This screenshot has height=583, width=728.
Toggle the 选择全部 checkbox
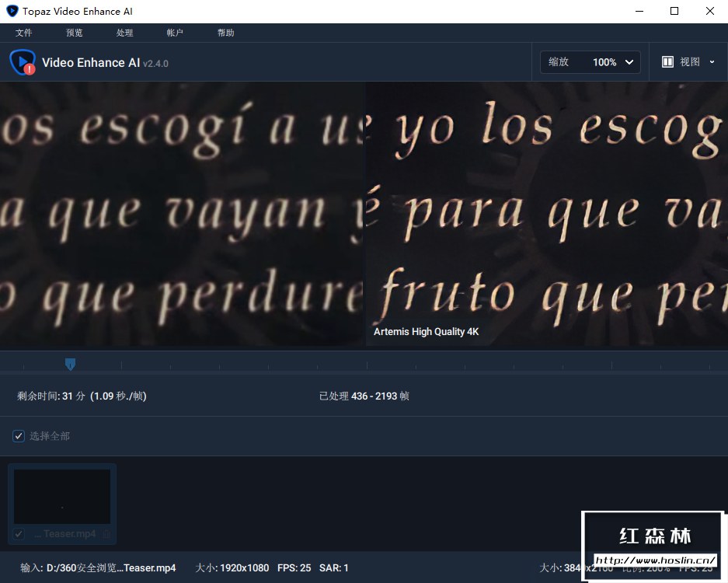point(19,436)
